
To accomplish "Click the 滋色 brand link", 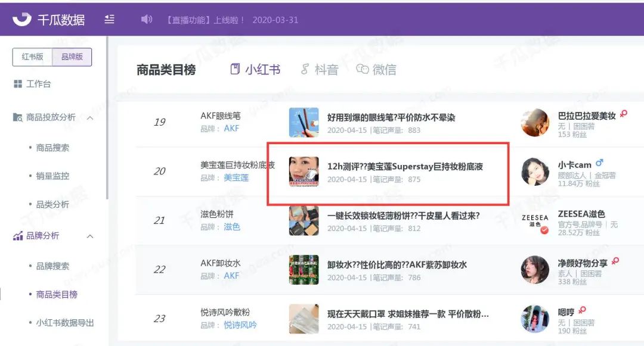I will point(231,227).
